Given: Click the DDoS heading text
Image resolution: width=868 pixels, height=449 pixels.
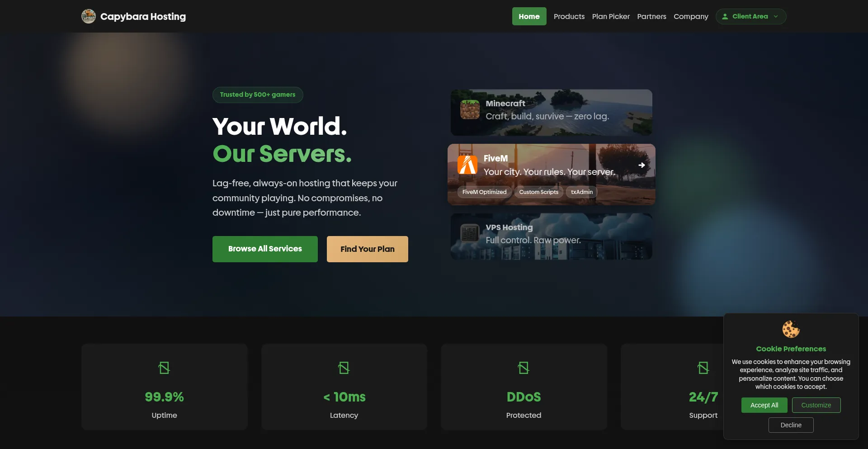Looking at the screenshot, I should pos(524,397).
